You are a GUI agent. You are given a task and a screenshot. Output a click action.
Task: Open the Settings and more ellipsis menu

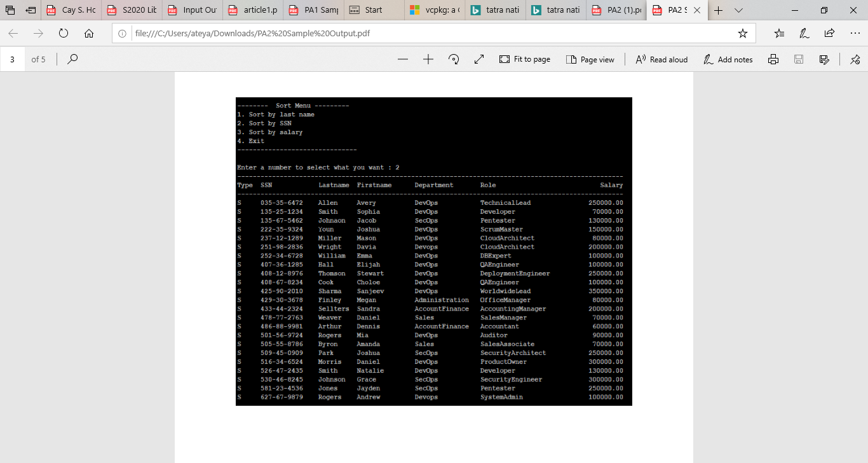[855, 34]
